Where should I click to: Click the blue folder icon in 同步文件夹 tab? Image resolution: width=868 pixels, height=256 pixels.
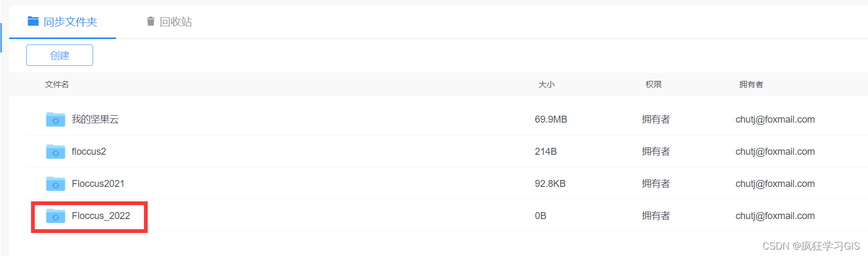click(33, 21)
